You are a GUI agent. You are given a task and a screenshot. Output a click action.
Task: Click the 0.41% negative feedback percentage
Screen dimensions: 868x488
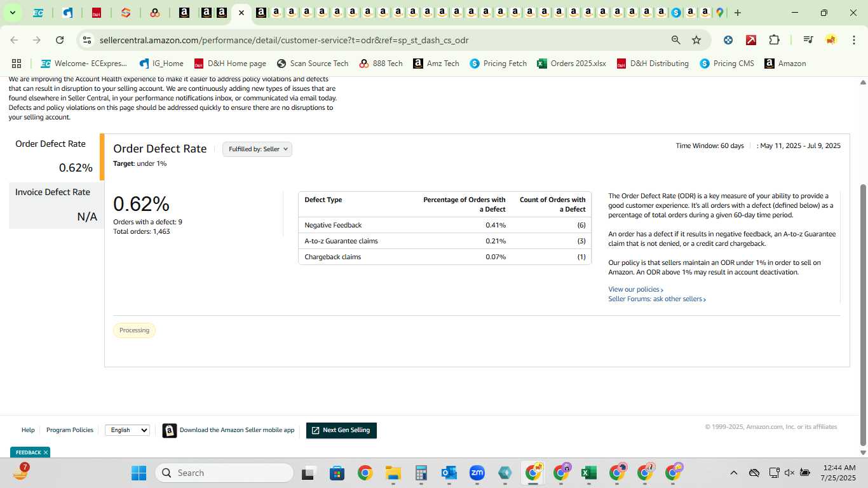496,225
